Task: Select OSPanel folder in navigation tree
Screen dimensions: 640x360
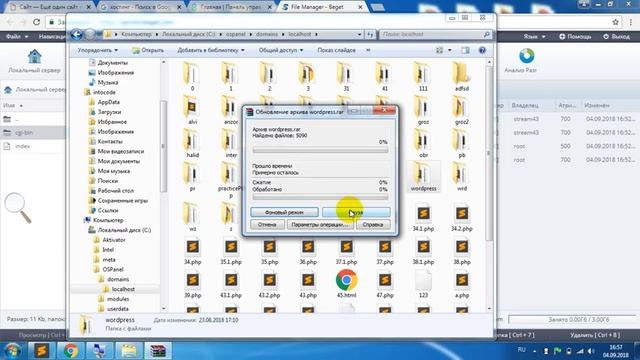Action: (x=113, y=269)
